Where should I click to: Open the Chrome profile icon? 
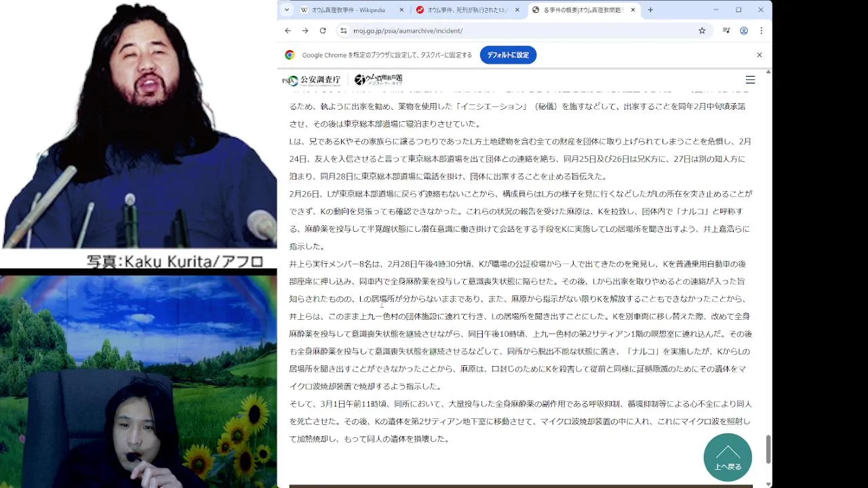(744, 30)
